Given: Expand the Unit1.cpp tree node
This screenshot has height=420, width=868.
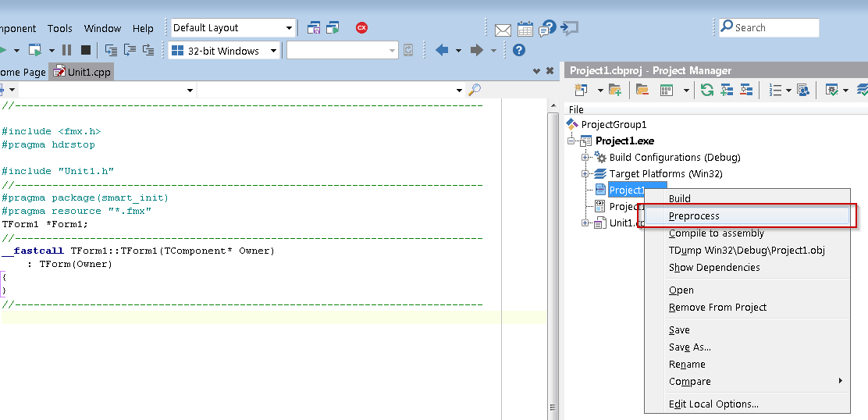Looking at the screenshot, I should coord(585,223).
